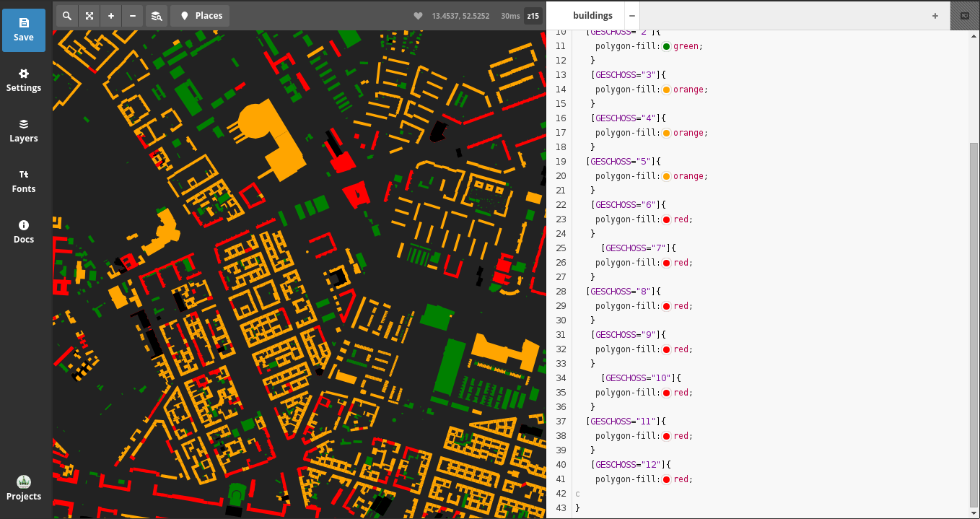Click the map search magnifier icon
980x519 pixels.
point(67,16)
